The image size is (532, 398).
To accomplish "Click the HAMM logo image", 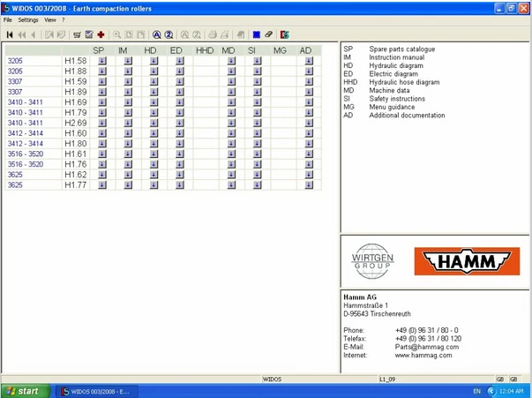I will tap(467, 261).
